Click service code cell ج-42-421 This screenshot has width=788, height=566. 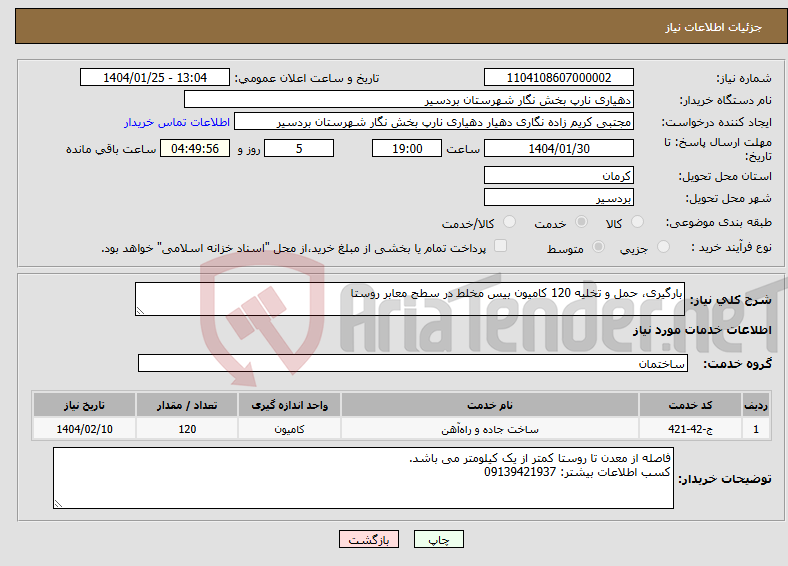[x=691, y=429]
